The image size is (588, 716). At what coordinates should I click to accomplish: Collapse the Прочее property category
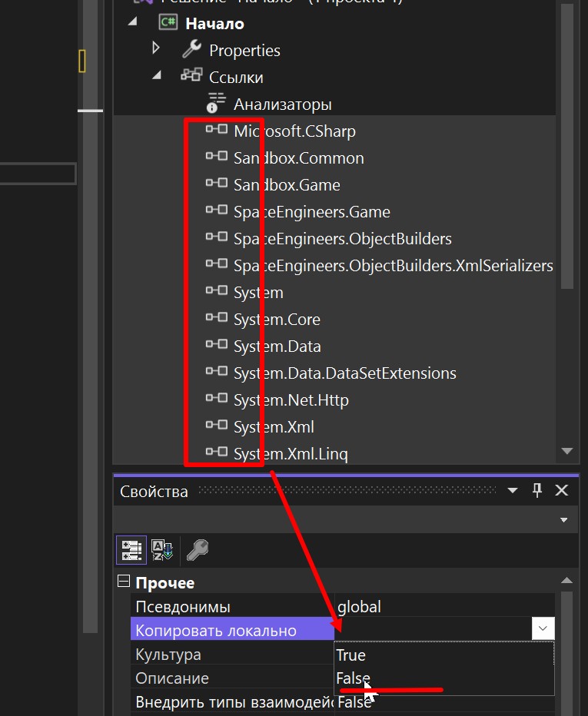point(123,582)
